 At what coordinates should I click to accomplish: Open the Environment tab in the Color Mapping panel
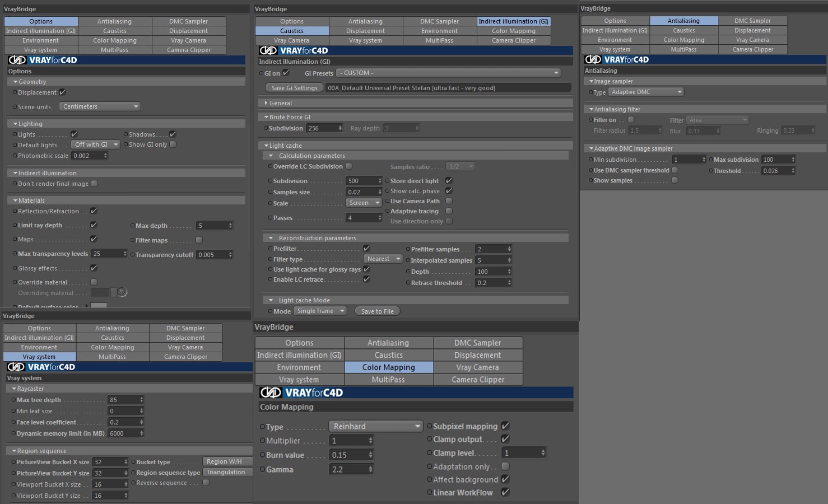(299, 367)
